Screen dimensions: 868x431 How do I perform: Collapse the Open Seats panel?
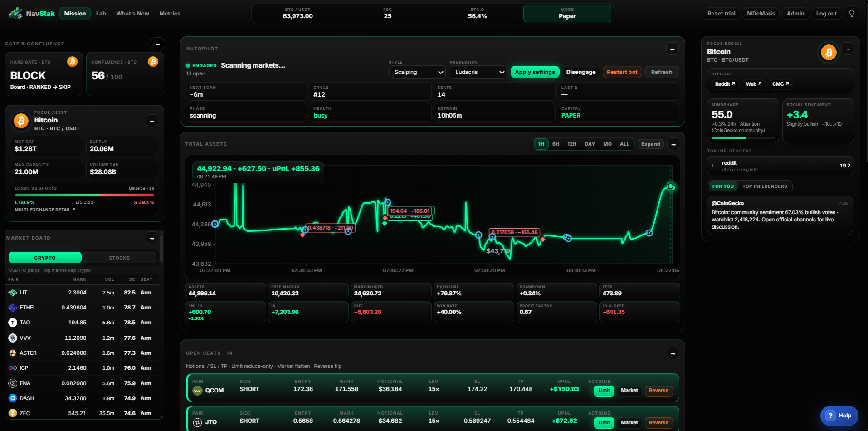[673, 353]
